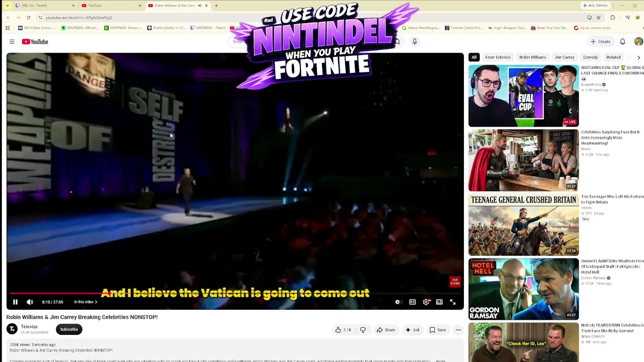Like this video
The width and height of the screenshot is (644, 362).
(343, 330)
